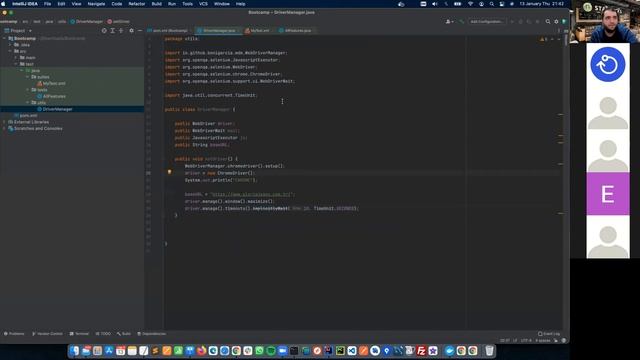The height and width of the screenshot is (360, 640).
Task: Click Spotlight search in macOS menu bar
Action: coord(491,4)
